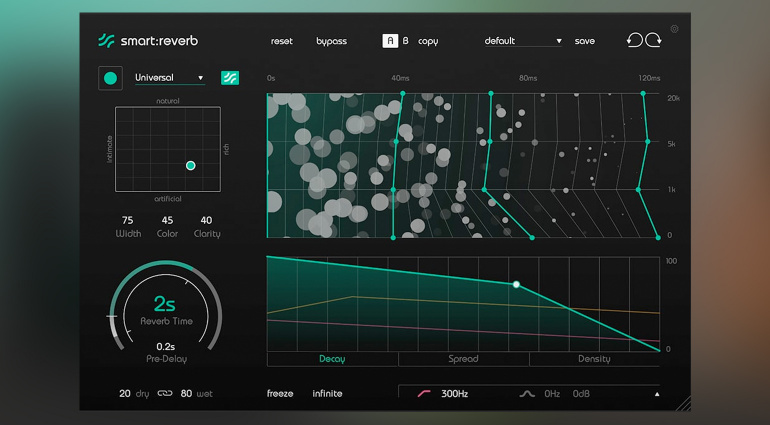Undo last change arrow

tap(634, 40)
